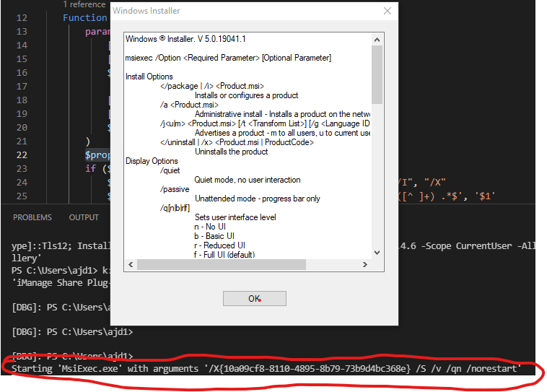Click the 'Starting MsiExec.exe with arguments' terminal line
Viewport: 547px width, 392px height.
(x=266, y=369)
